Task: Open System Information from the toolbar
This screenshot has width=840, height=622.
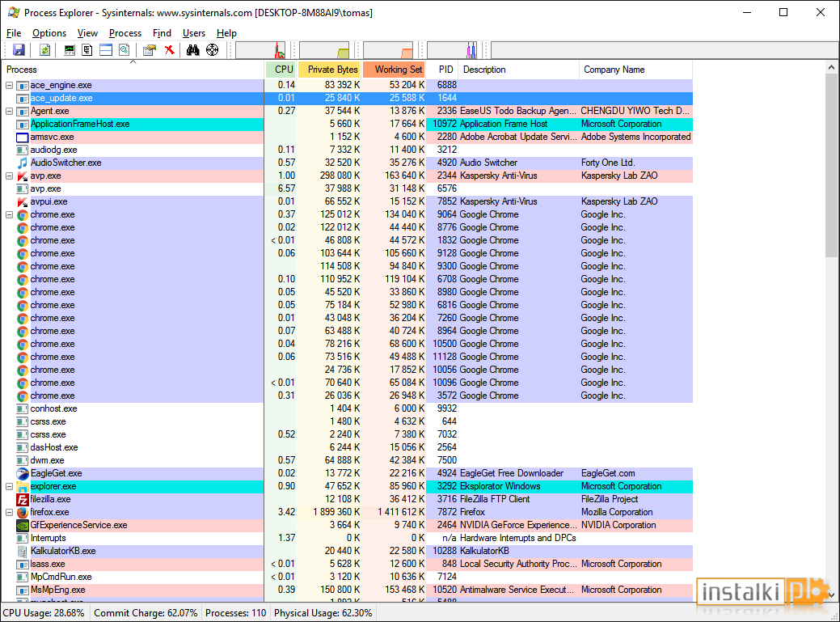Action: tap(69, 50)
